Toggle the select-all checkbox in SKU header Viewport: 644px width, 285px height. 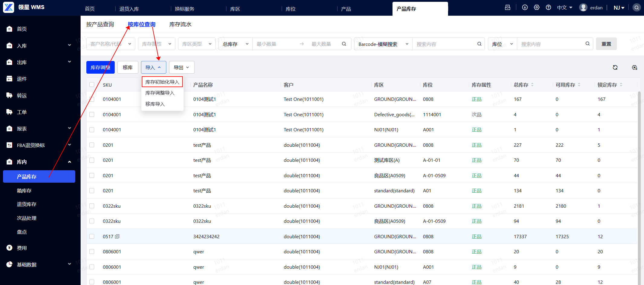point(92,85)
